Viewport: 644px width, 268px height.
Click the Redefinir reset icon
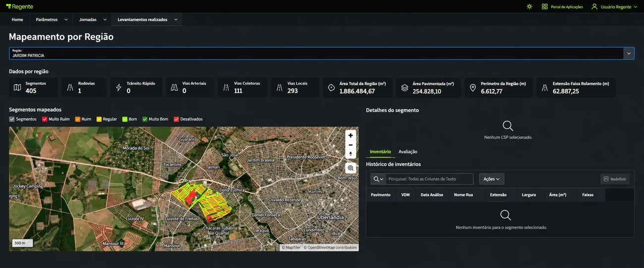point(606,179)
